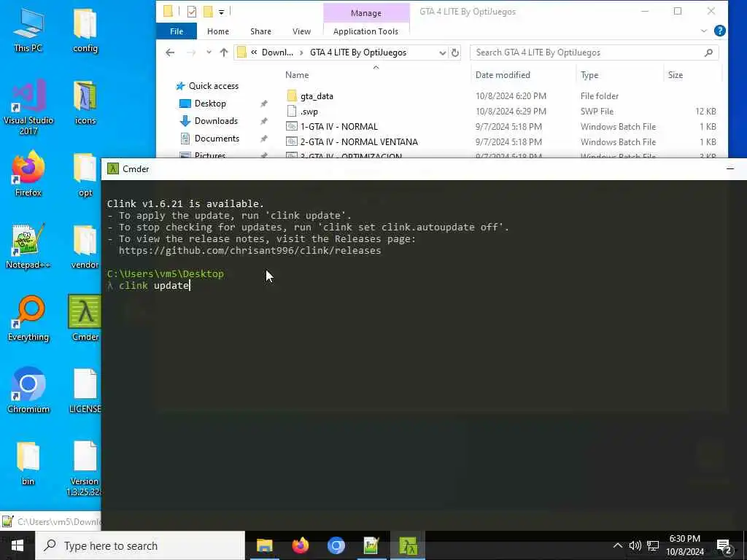Go back in File Explorer

[x=170, y=52]
